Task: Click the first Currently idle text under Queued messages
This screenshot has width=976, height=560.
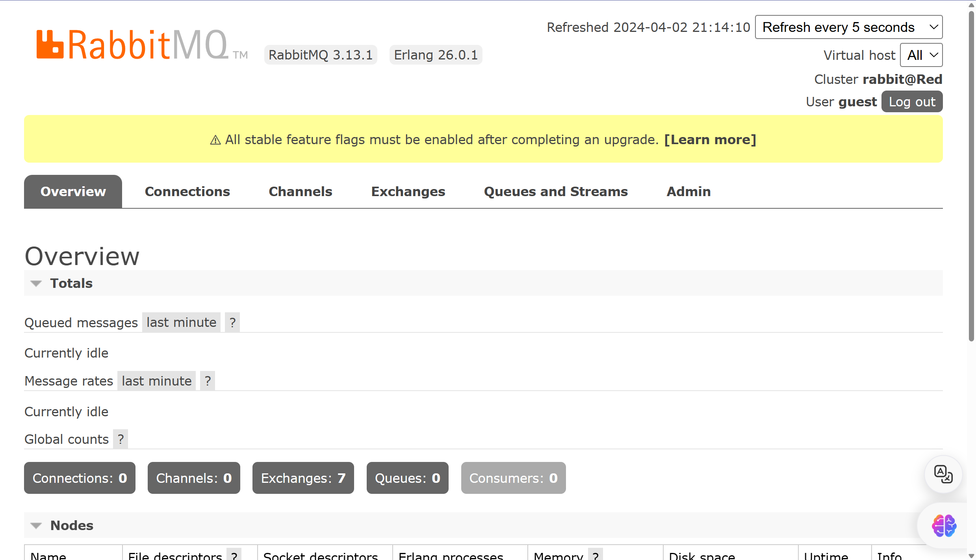Action: point(66,353)
